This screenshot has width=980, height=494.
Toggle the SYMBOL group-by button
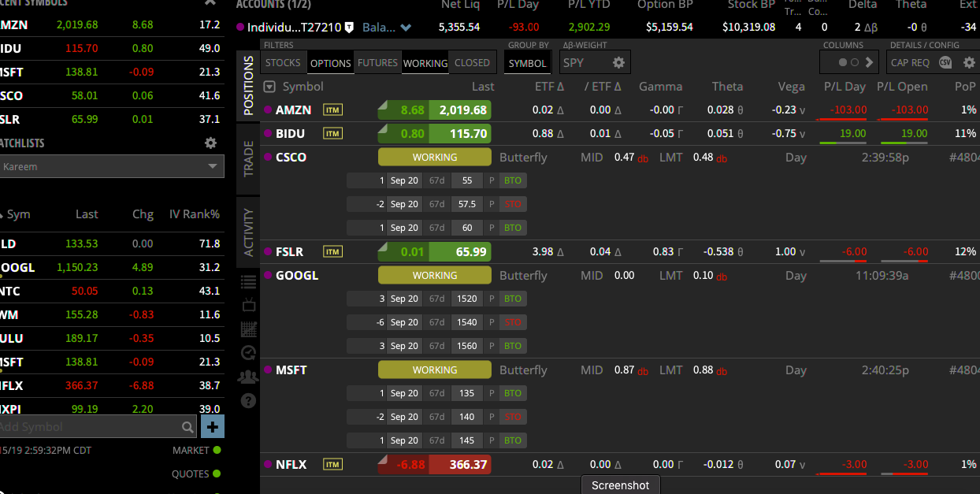(528, 63)
